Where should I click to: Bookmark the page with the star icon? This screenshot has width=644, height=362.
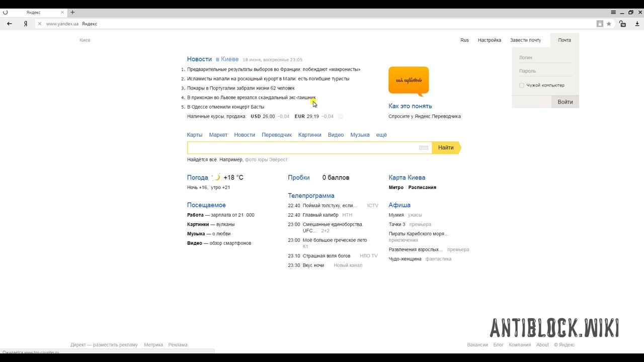[609, 24]
